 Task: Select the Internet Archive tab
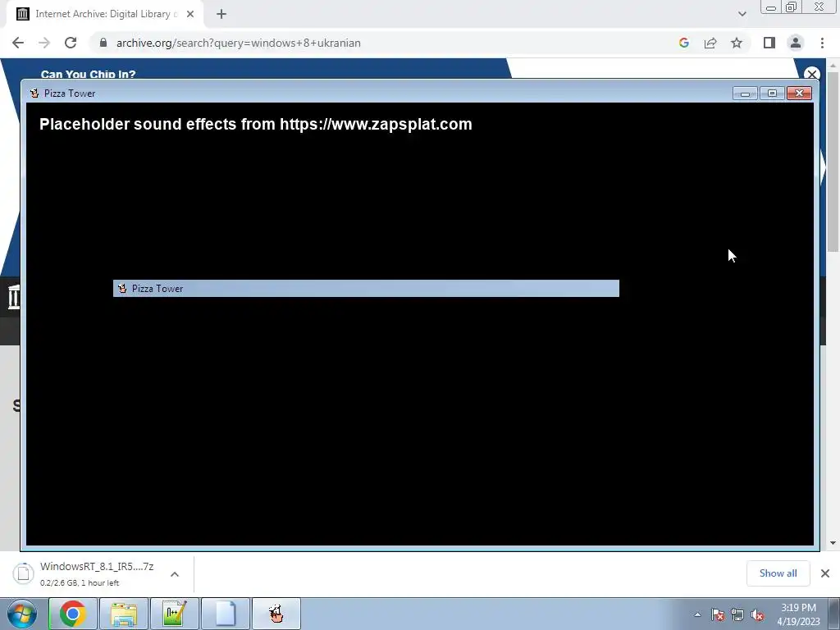point(104,14)
